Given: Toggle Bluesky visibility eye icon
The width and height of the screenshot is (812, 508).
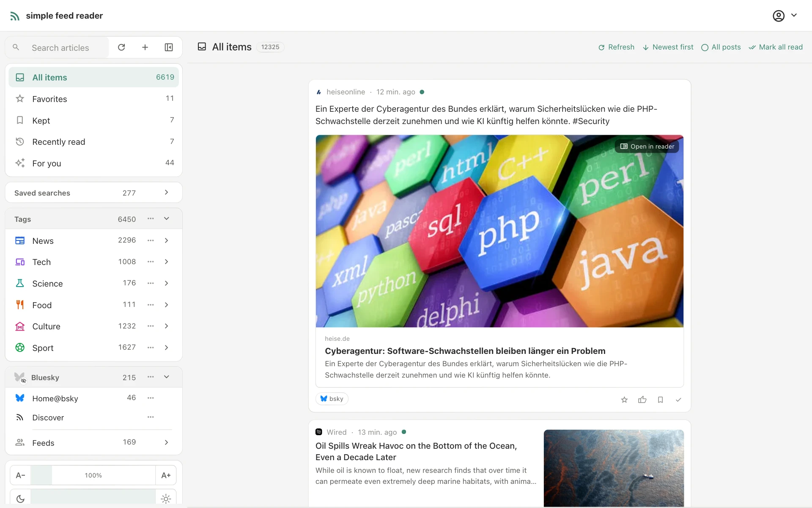Looking at the screenshot, I should click(x=24, y=381).
